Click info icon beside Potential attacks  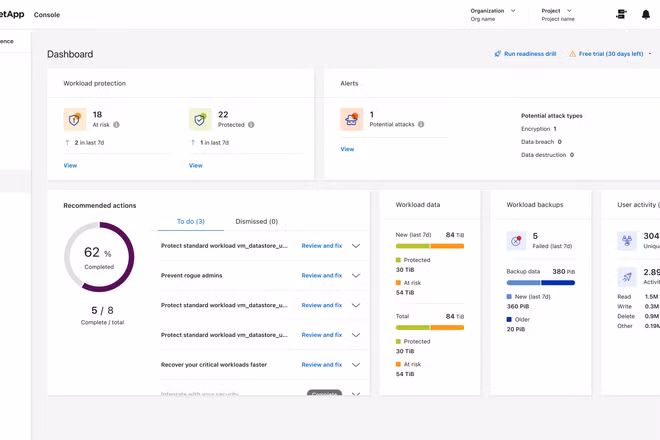point(421,124)
